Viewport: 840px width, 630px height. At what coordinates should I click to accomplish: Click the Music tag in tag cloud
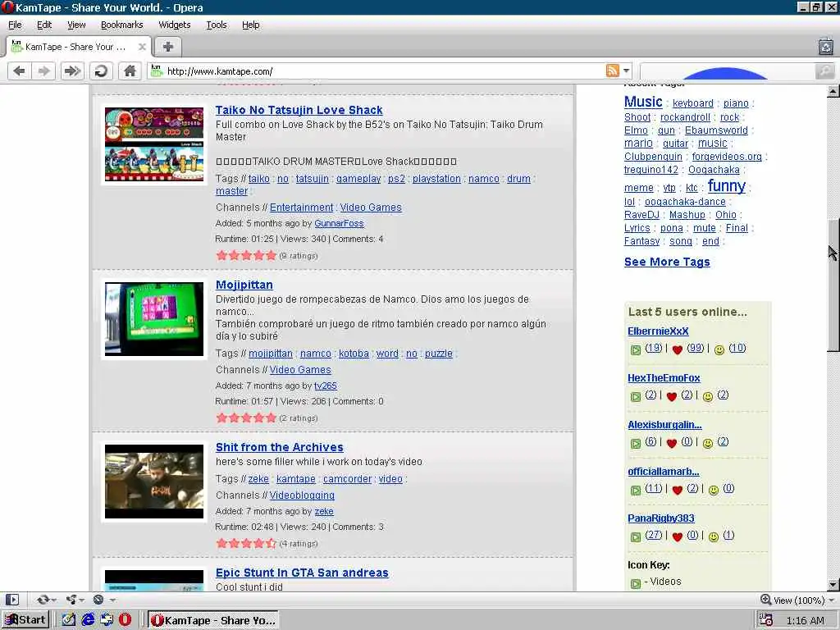pos(643,102)
